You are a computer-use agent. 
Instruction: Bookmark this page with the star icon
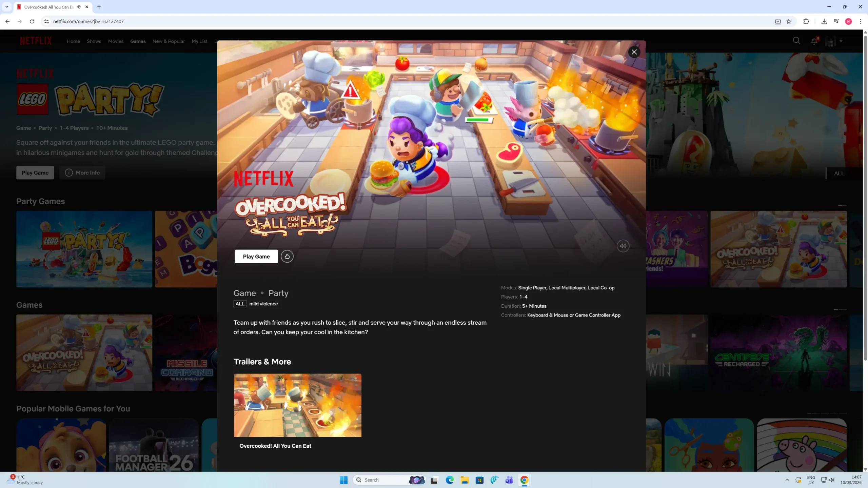click(x=788, y=21)
